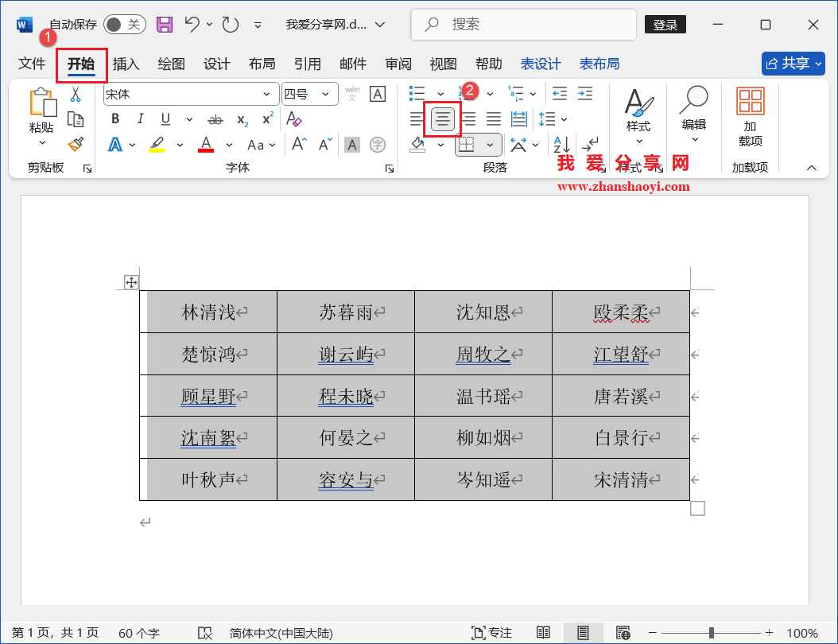Click 专注 focus mode button
Image resolution: width=838 pixels, height=644 pixels.
(491, 634)
